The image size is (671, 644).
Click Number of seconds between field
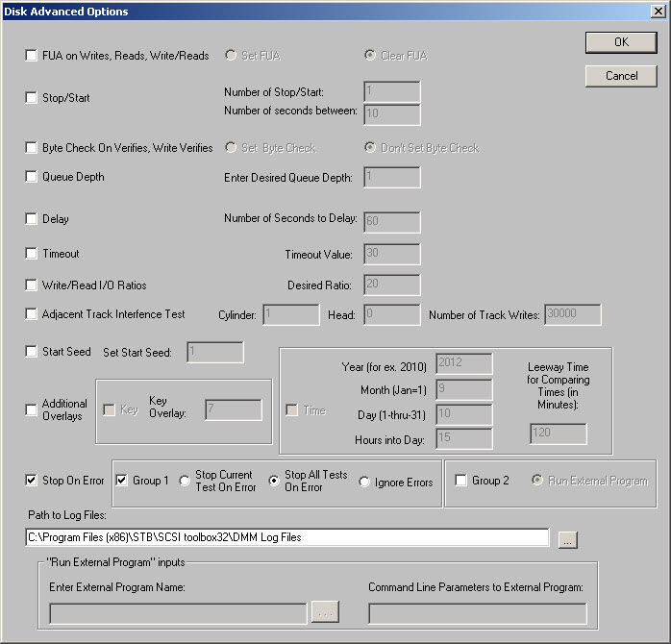tap(392, 114)
